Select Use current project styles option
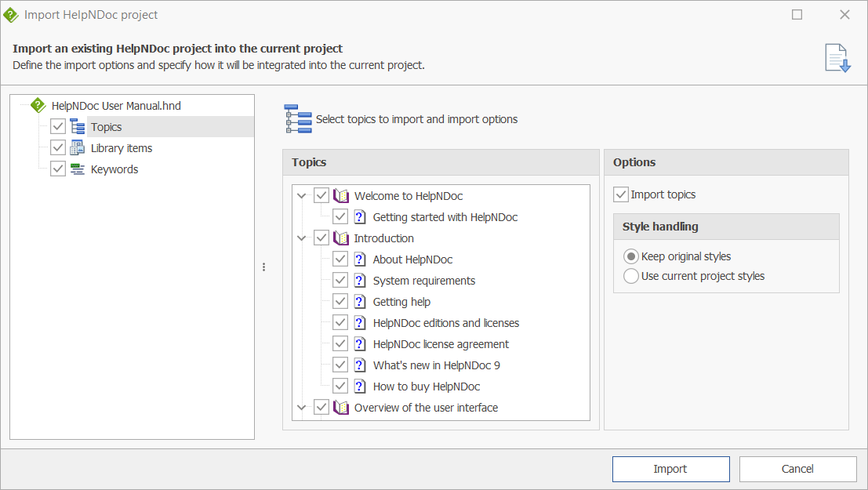868x490 pixels. tap(631, 276)
